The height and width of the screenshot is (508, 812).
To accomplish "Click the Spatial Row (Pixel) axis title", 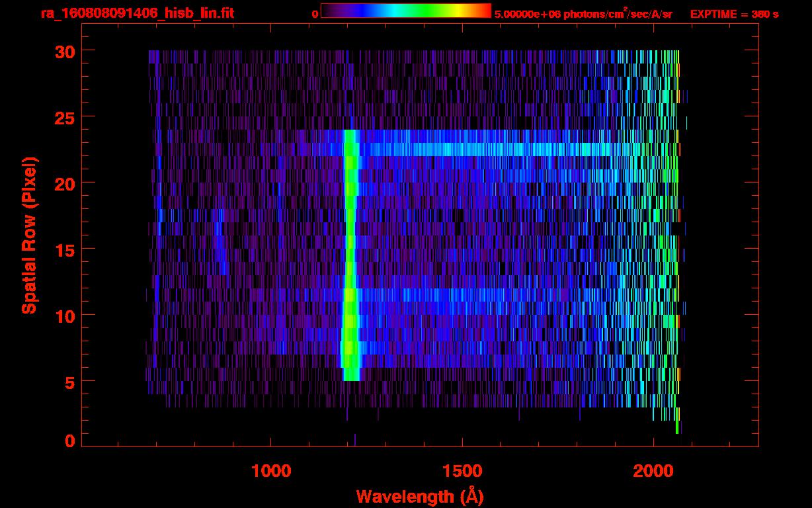I will pos(28,235).
